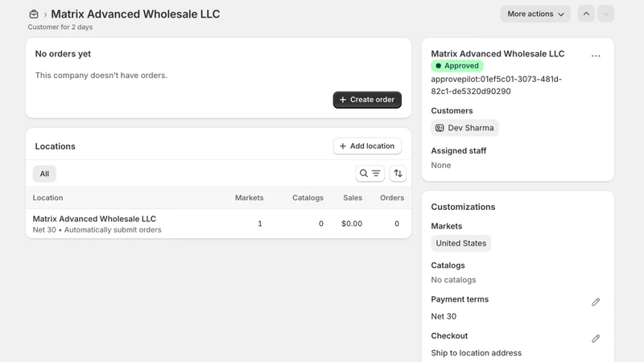Open search and filter for locations
The image size is (644, 362).
point(369,174)
